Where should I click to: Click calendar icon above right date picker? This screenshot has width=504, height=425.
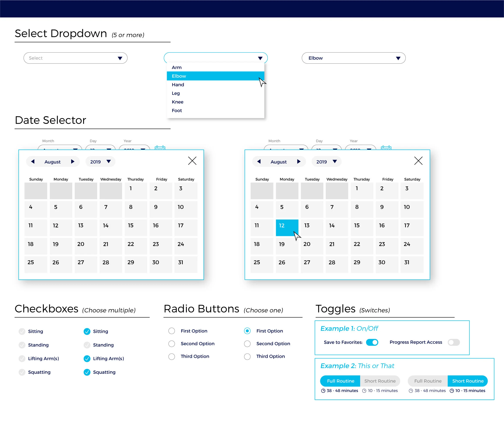coord(386,147)
